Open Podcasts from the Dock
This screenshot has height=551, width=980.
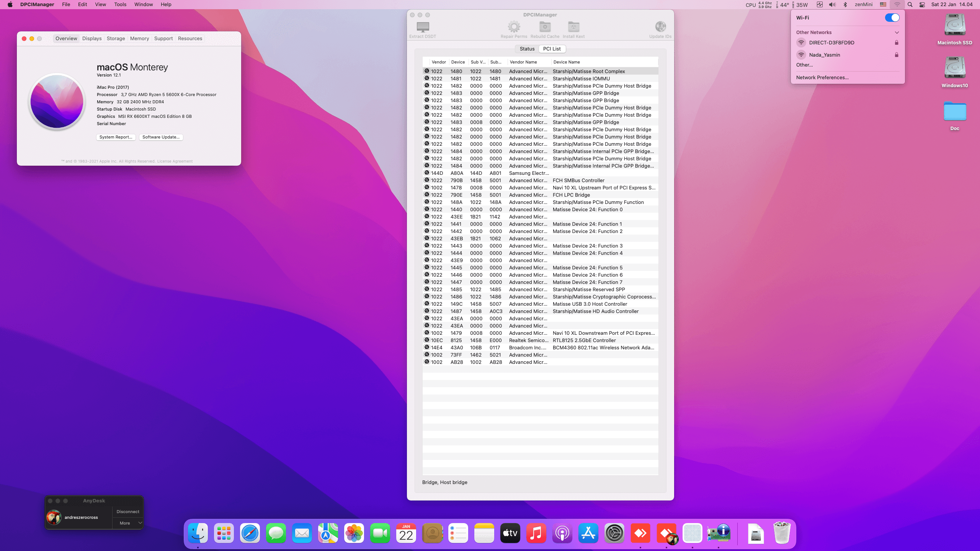(x=562, y=533)
